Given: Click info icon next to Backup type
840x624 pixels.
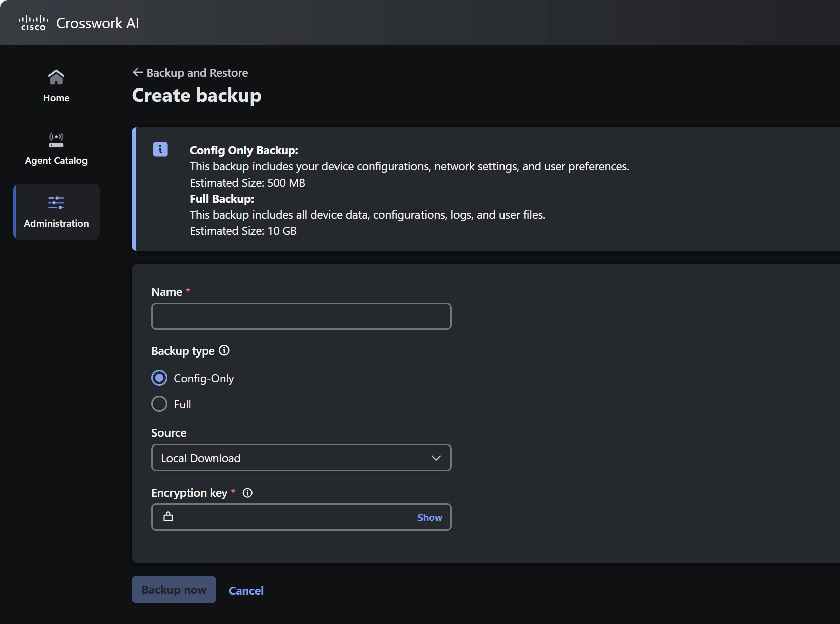Looking at the screenshot, I should (224, 350).
